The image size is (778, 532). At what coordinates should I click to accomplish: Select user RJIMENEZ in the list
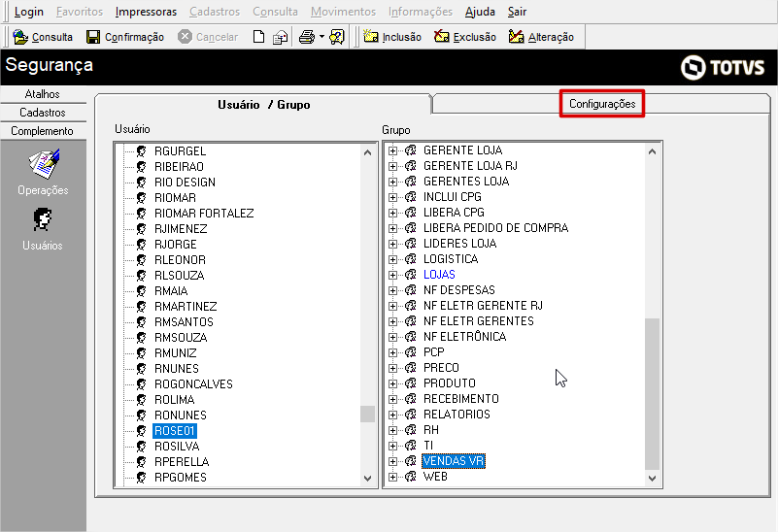[x=181, y=229]
